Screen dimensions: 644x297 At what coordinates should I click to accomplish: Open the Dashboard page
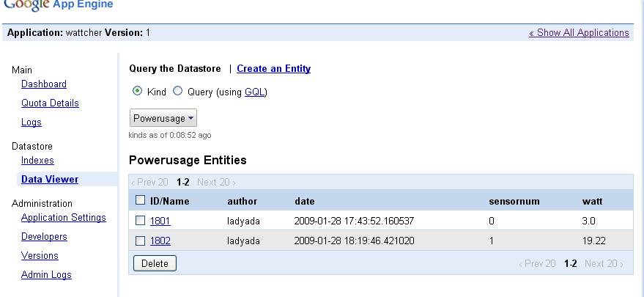(44, 84)
